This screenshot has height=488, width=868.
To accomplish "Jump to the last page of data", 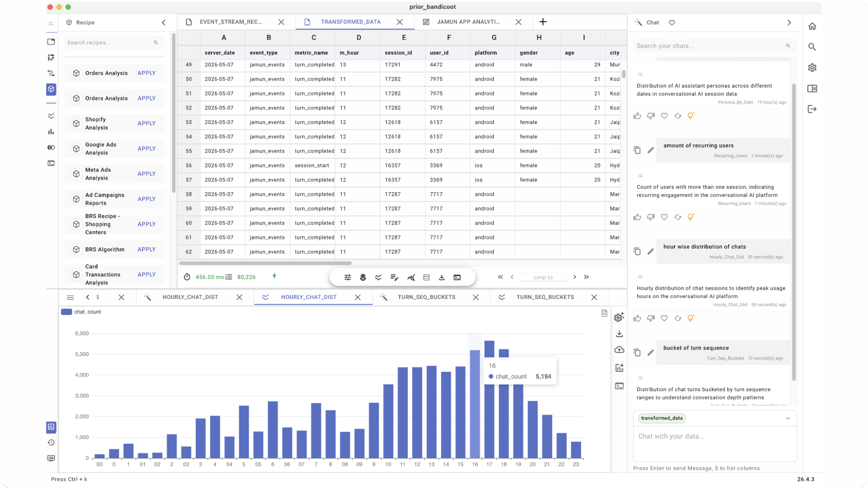I will (x=586, y=277).
